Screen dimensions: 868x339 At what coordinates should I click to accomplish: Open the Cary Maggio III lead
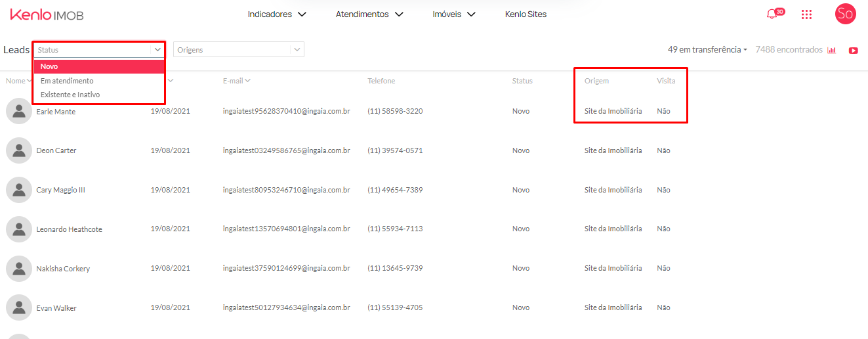tap(61, 190)
